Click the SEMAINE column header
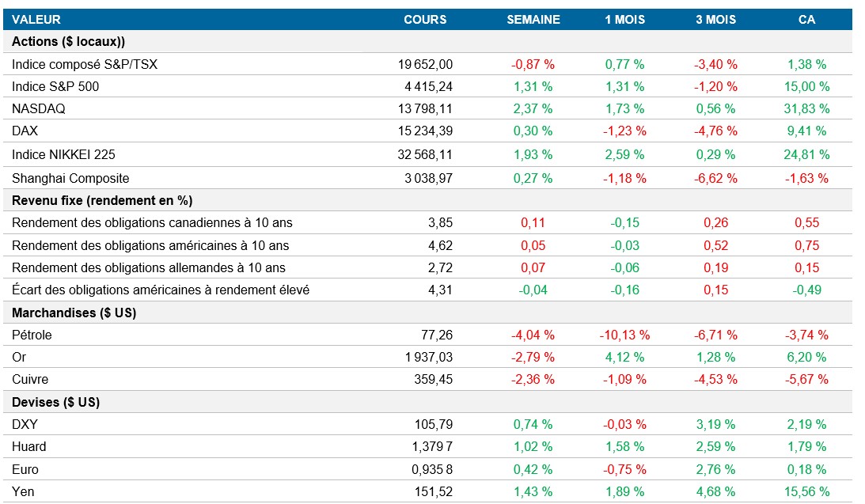865x504 pixels. tap(533, 19)
